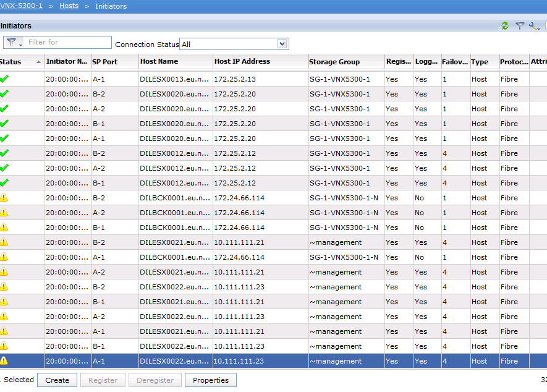Screen dimensions: 547x392
Task: Click warning icon for DILESX0021 B-2 row
Action: [x=4, y=242]
